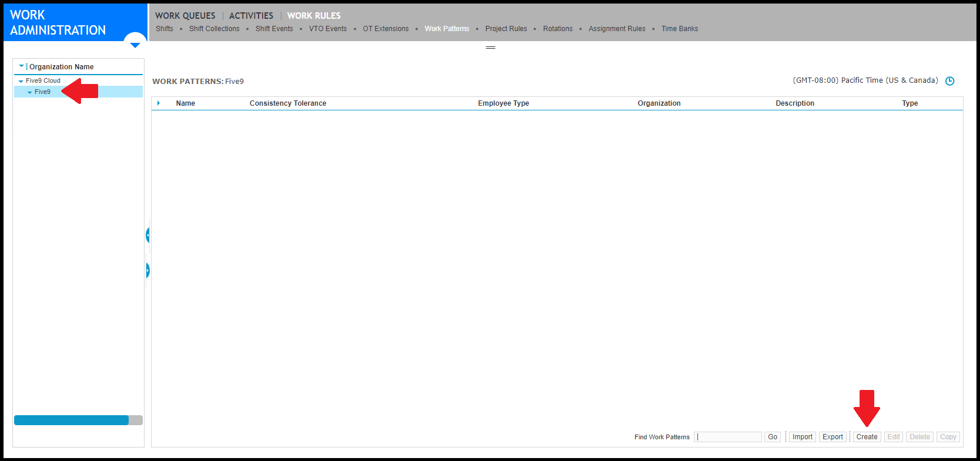Open the Shift Events page
Screen dimensions: 980x461
[x=274, y=29]
